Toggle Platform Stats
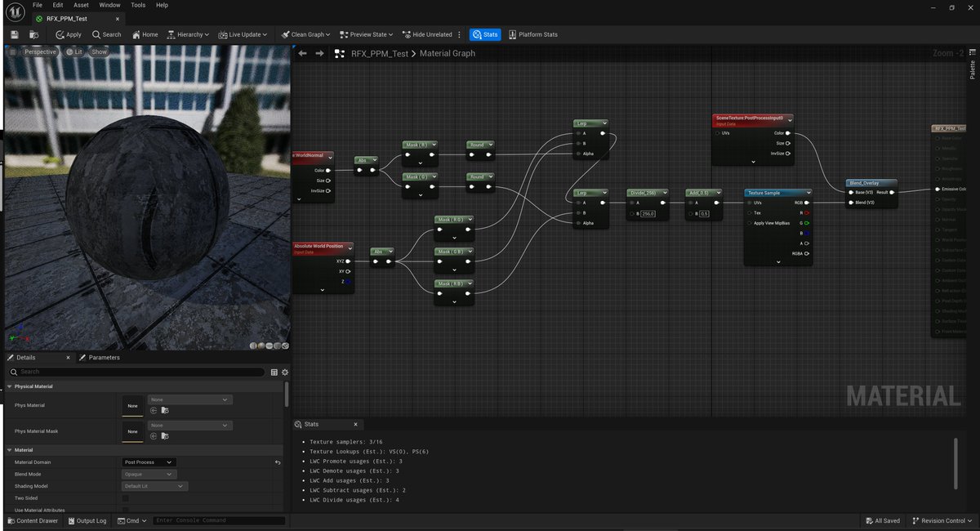 533,34
